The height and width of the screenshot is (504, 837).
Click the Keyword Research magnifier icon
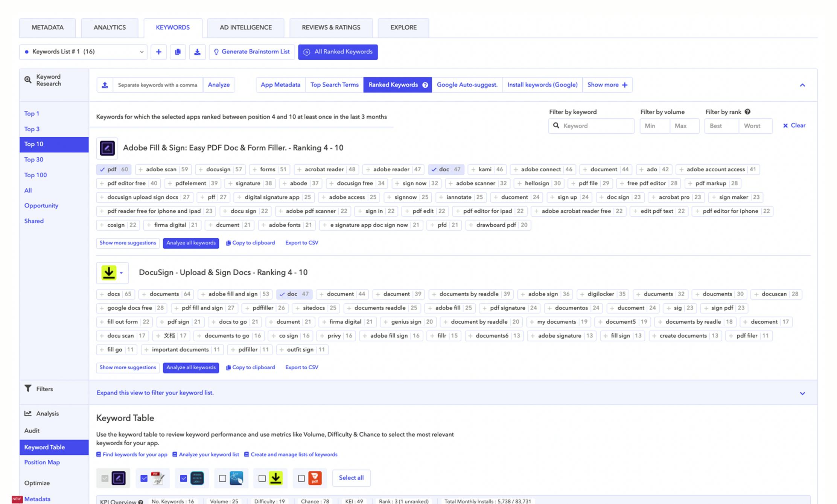pos(28,79)
